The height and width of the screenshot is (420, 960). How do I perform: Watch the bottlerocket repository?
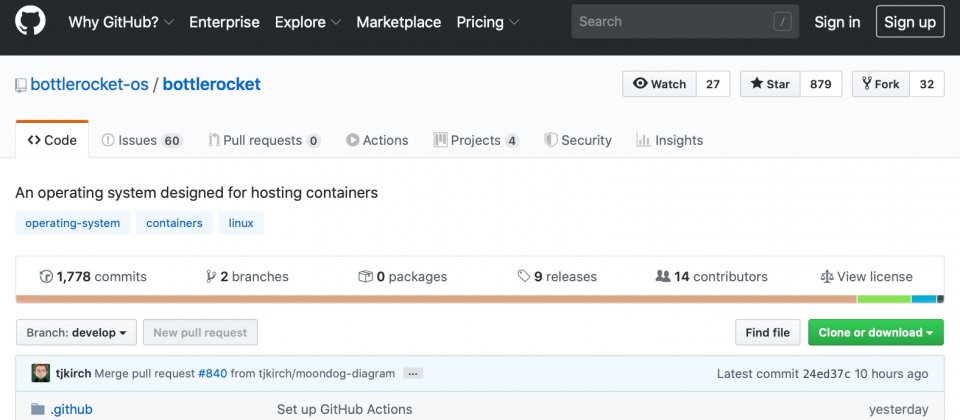tap(659, 84)
